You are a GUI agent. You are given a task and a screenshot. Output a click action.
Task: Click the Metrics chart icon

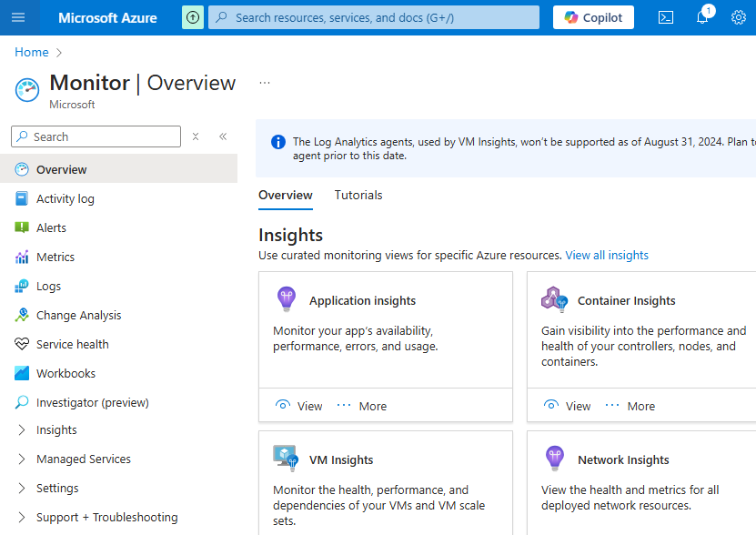22,257
